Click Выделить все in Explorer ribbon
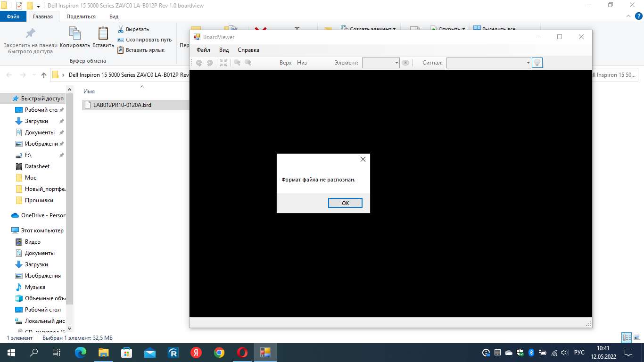The image size is (644, 362). (x=494, y=29)
